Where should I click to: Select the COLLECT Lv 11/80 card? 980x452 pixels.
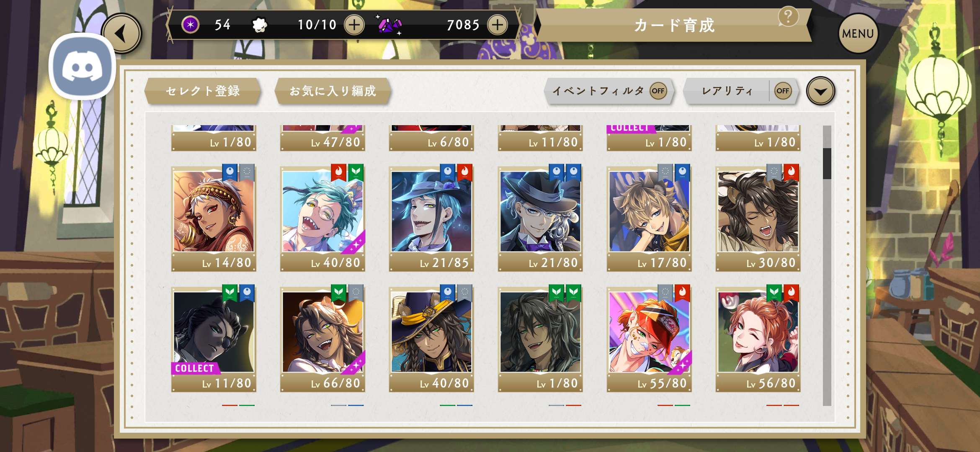click(214, 339)
